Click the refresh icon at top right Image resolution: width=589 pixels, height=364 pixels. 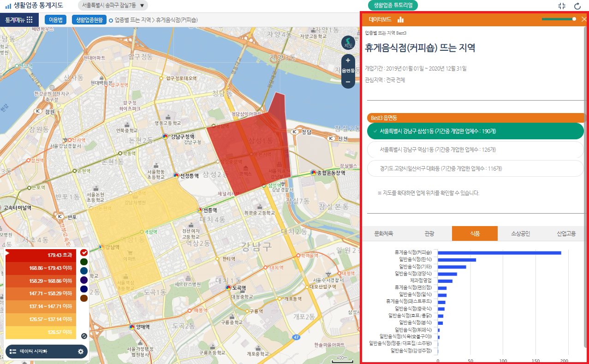(x=577, y=6)
